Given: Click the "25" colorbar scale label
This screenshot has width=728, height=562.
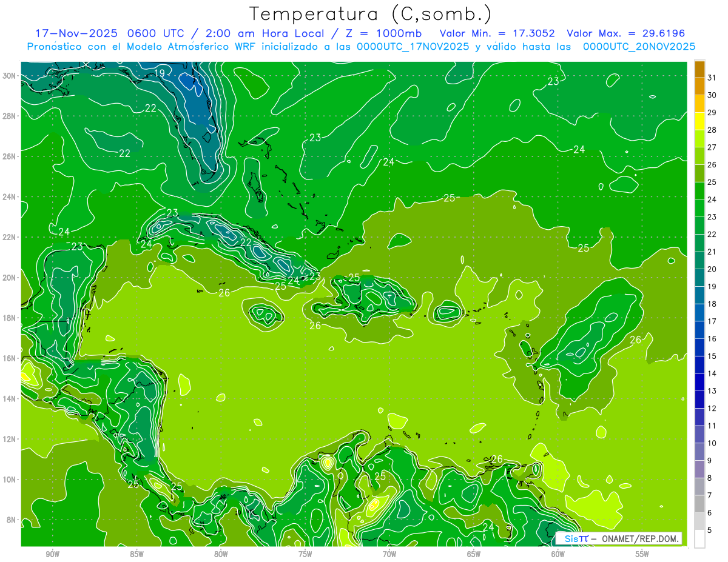Looking at the screenshot, I should (x=712, y=182).
